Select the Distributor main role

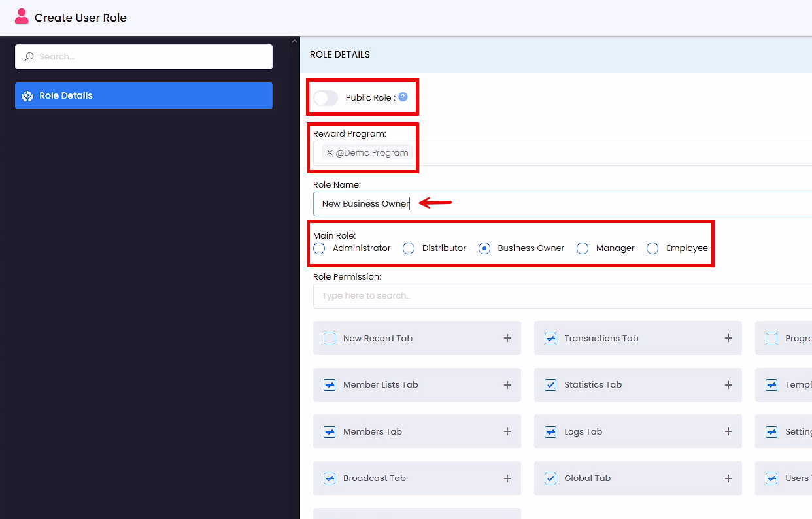pyautogui.click(x=409, y=248)
